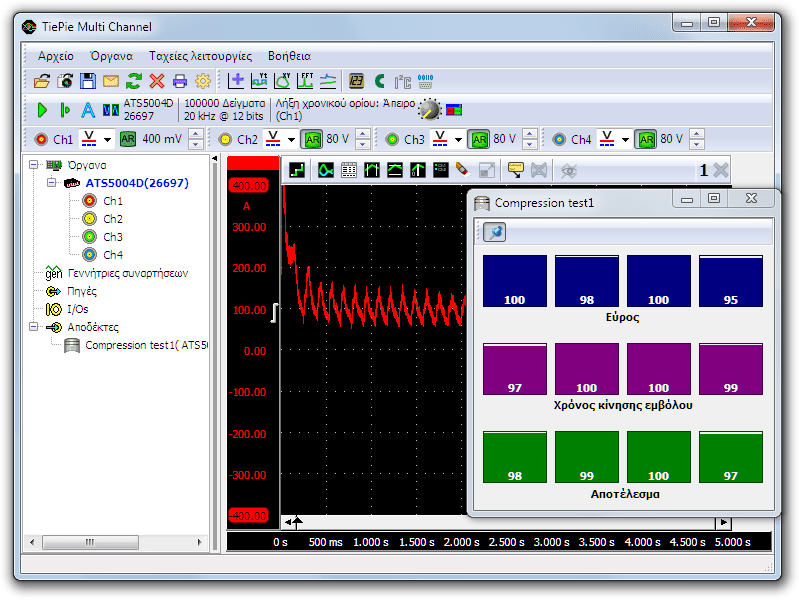Toggle Ch4 auto ranging AR button
Viewport: 799px width, 600px height.
tap(646, 139)
